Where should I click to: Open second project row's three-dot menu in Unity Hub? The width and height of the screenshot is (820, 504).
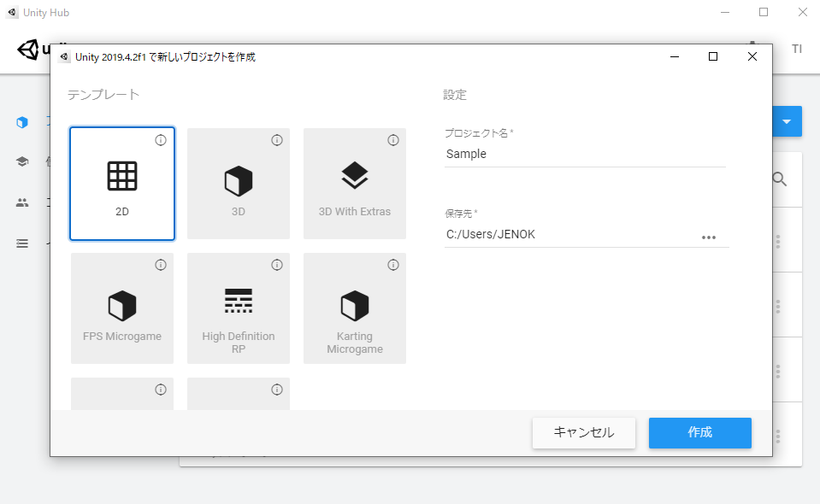click(778, 307)
